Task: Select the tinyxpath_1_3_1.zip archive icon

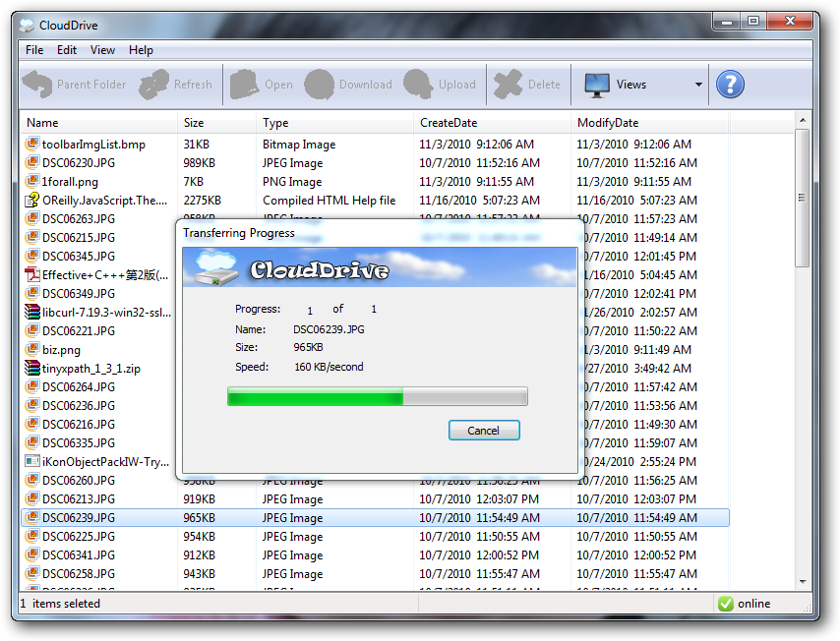Action: [32, 368]
